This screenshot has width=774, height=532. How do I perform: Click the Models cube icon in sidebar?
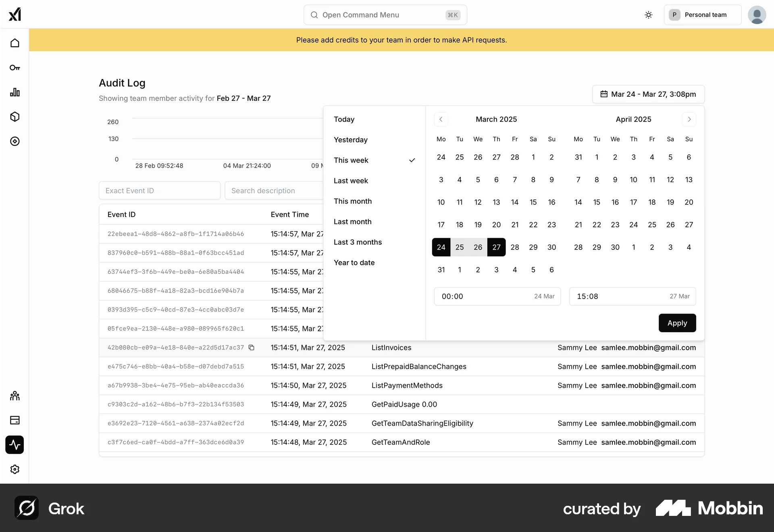15,116
